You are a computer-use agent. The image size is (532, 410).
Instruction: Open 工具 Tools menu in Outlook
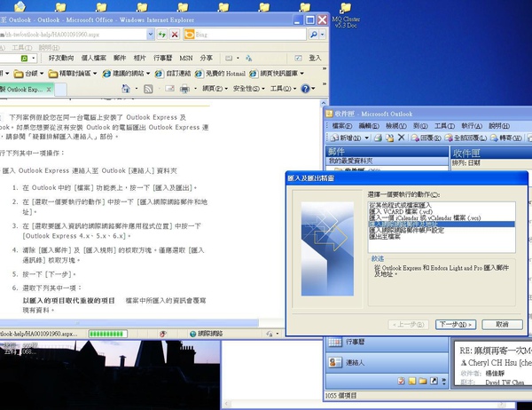tap(444, 126)
